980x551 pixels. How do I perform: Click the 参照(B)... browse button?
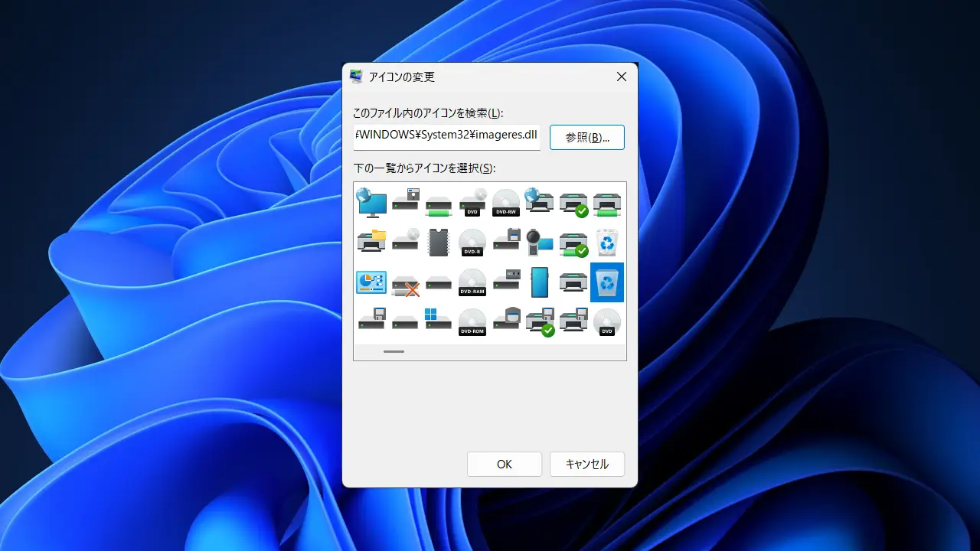587,138
